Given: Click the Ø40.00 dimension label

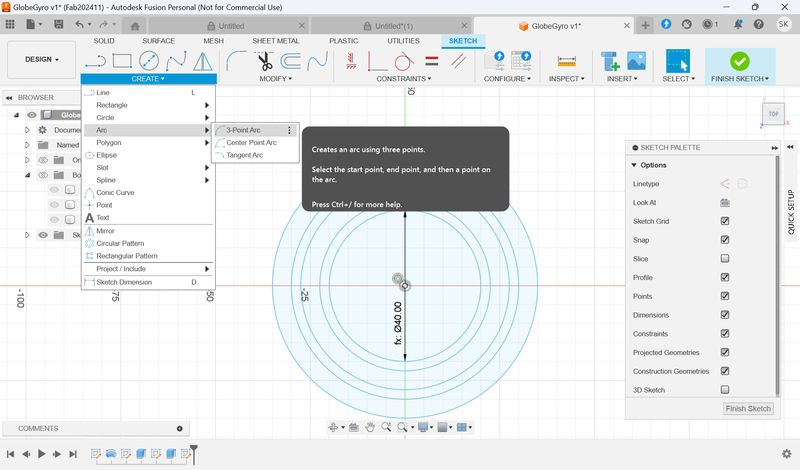Looking at the screenshot, I should coord(398,323).
